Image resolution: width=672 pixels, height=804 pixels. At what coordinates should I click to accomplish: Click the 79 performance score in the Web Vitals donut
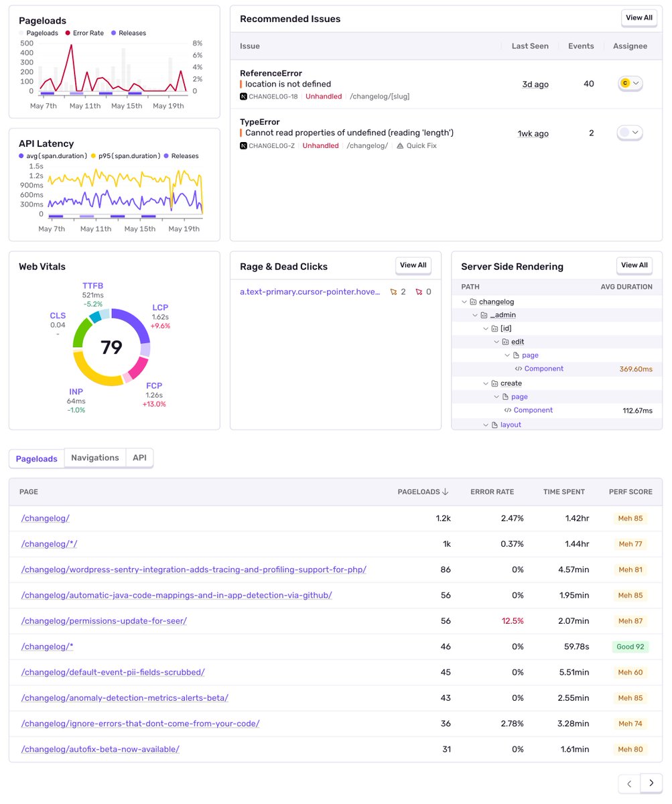click(x=111, y=347)
